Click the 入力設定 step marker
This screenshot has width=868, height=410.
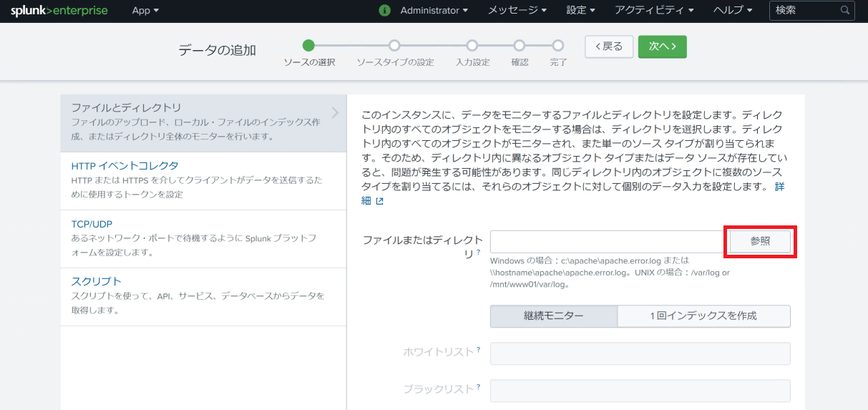472,46
